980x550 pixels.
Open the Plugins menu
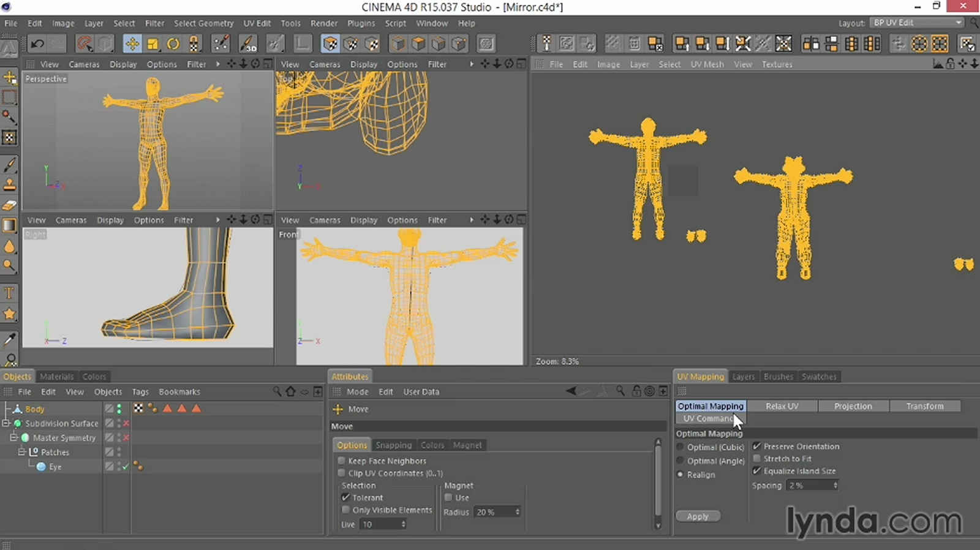click(x=361, y=23)
